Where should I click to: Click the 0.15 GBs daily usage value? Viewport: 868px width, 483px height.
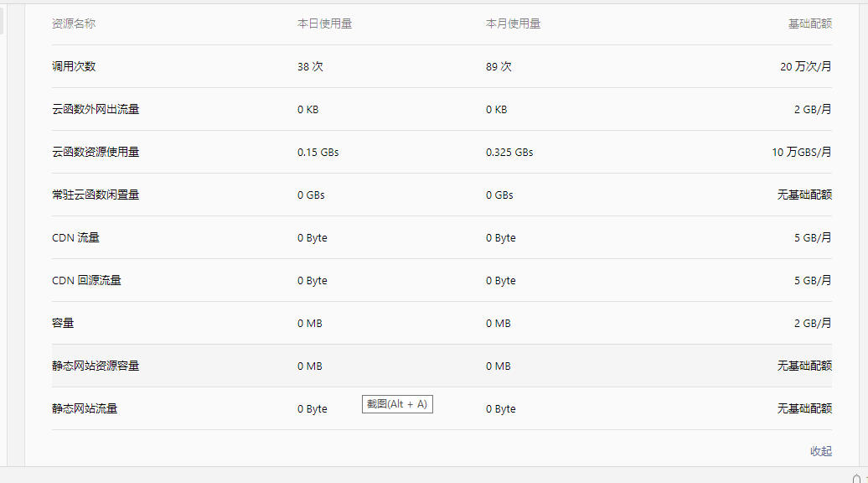pos(318,153)
